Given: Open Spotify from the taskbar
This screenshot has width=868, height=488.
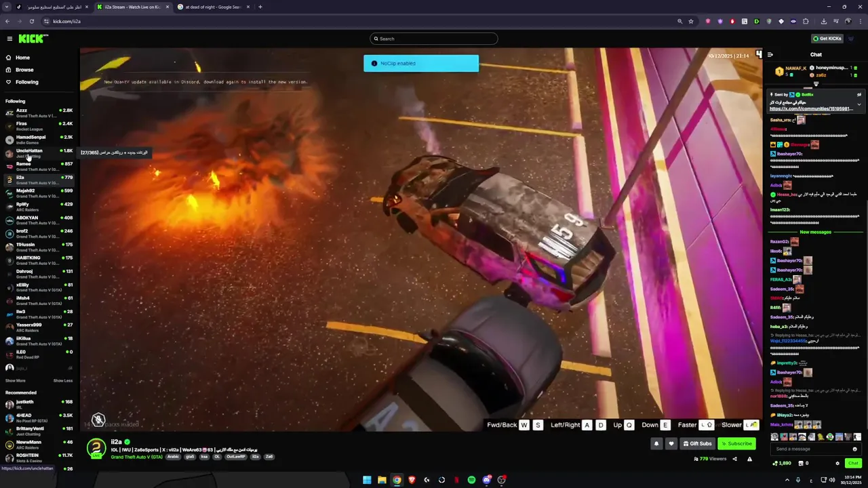Looking at the screenshot, I should coord(471,480).
